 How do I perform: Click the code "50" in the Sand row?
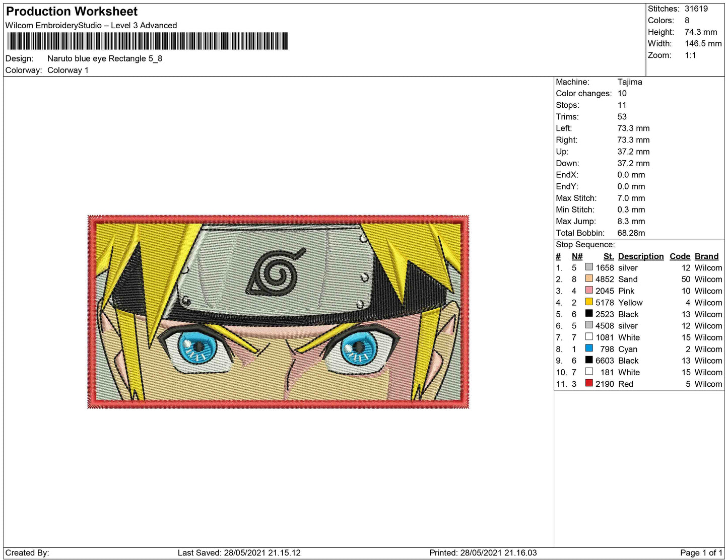(686, 279)
